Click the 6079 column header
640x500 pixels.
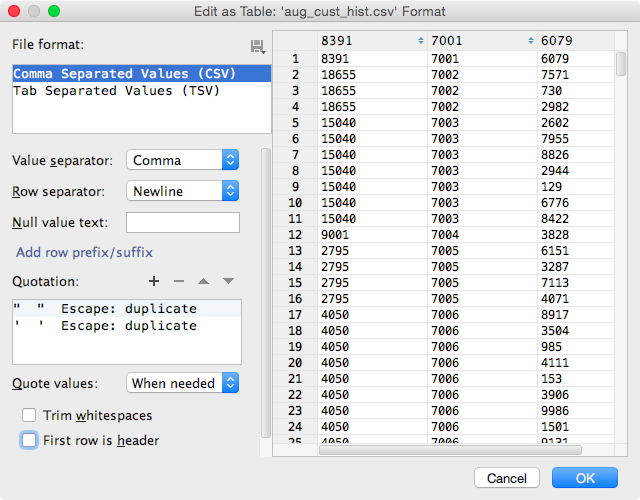pyautogui.click(x=576, y=41)
